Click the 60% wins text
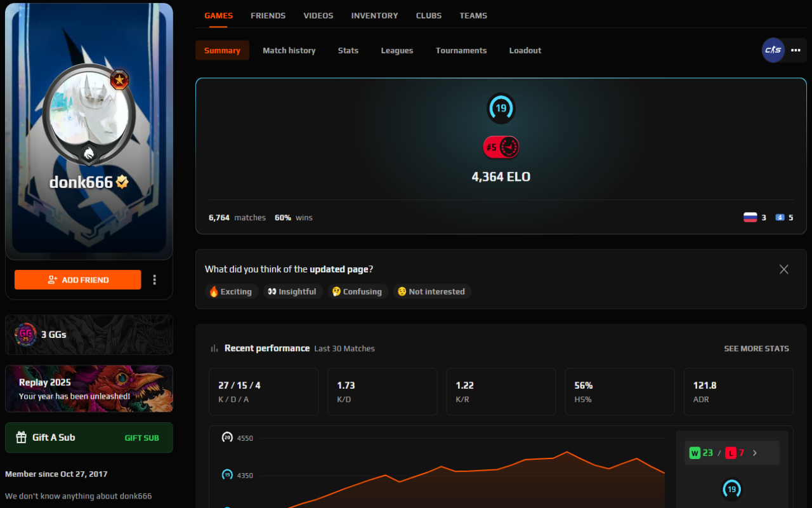Viewport: 812px width, 508px height. tap(294, 217)
